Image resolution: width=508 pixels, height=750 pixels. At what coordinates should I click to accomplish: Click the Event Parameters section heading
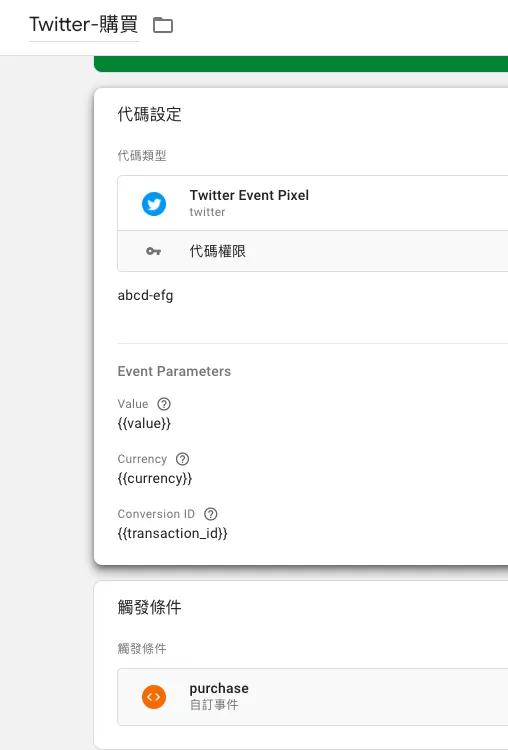[174, 371]
